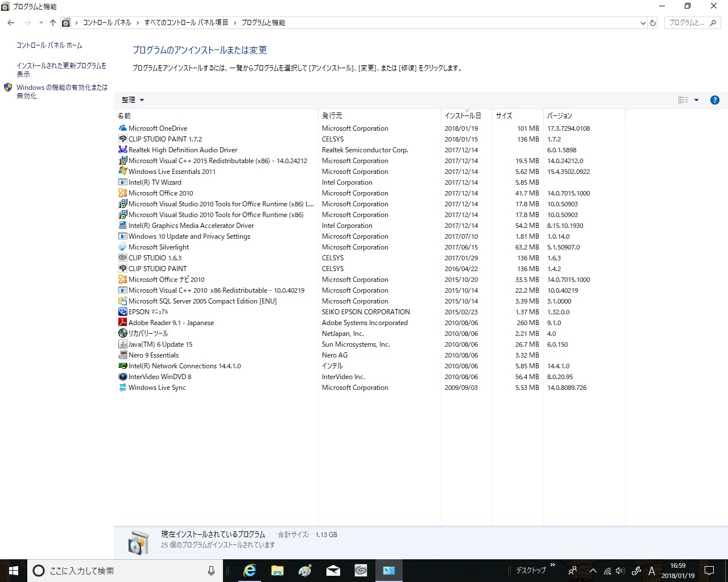Screen dimensions: 728x582
Task: Click the SEIKO EPSON CORPORATION publisher cell
Action: tap(366, 312)
